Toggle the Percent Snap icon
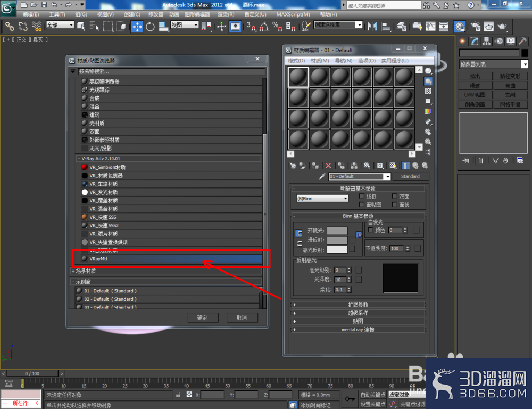Viewport: 532px width, 409px height. coord(277,27)
